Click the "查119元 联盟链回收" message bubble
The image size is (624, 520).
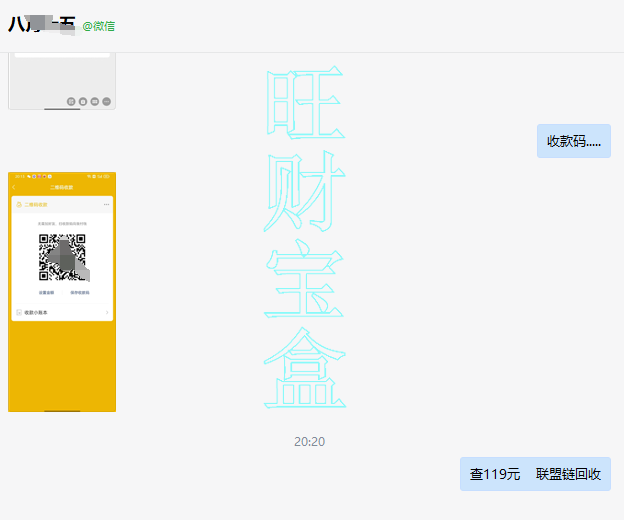pyautogui.click(x=535, y=474)
